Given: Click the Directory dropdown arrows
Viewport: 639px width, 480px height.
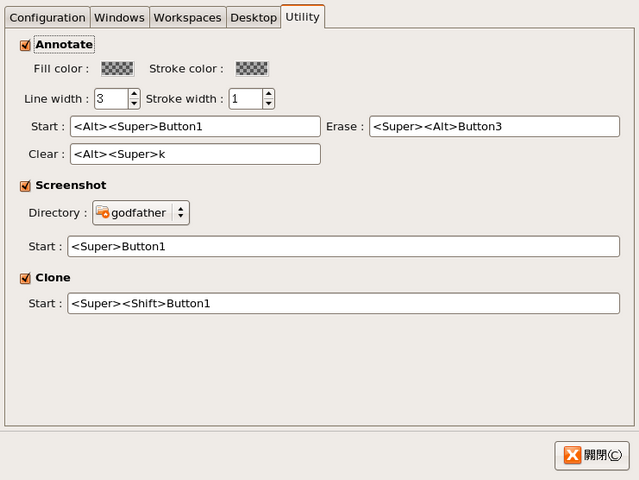Looking at the screenshot, I should 181,213.
